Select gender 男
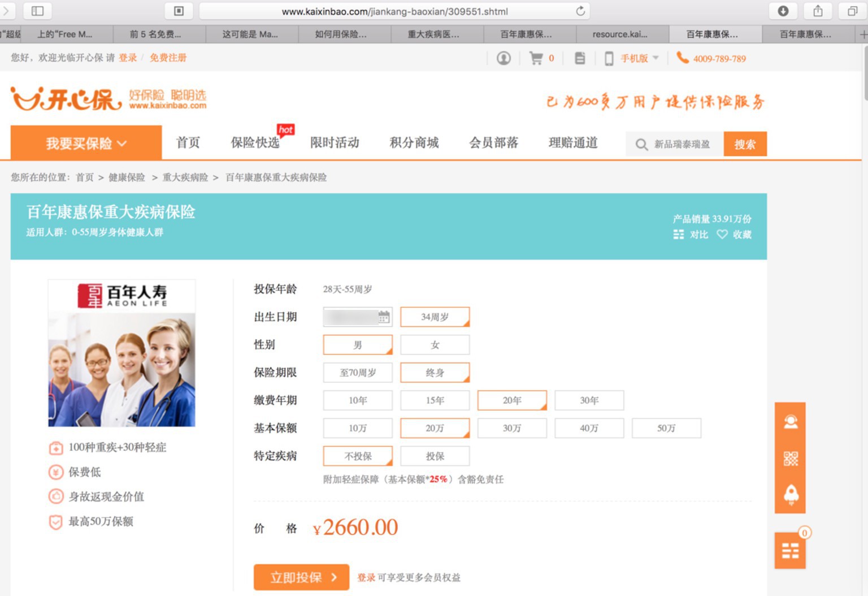This screenshot has height=596, width=868. pyautogui.click(x=358, y=345)
